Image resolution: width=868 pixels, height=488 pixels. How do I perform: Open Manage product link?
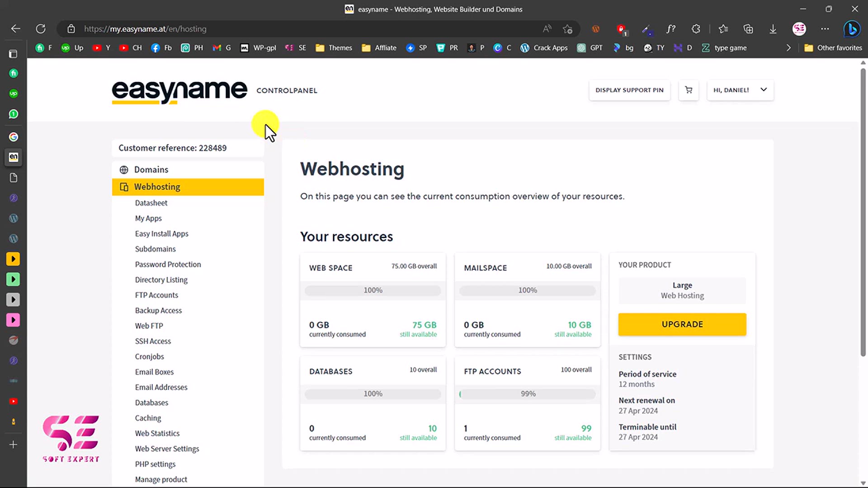coord(161,480)
